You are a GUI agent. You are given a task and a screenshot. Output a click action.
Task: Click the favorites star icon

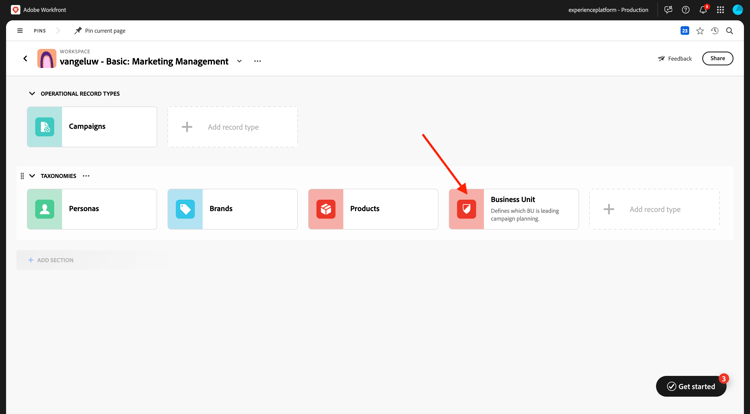700,31
